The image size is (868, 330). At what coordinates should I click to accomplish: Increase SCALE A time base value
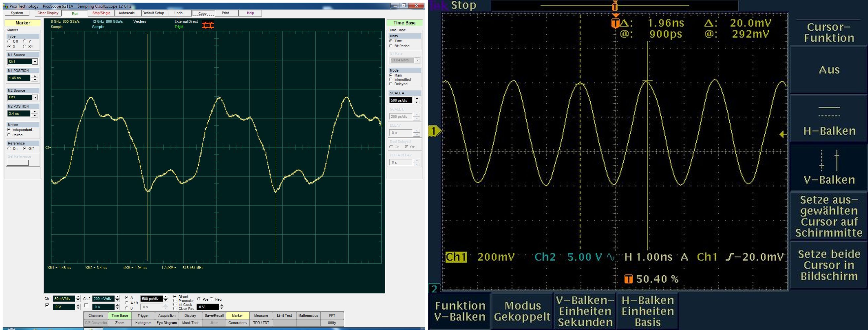(x=417, y=98)
